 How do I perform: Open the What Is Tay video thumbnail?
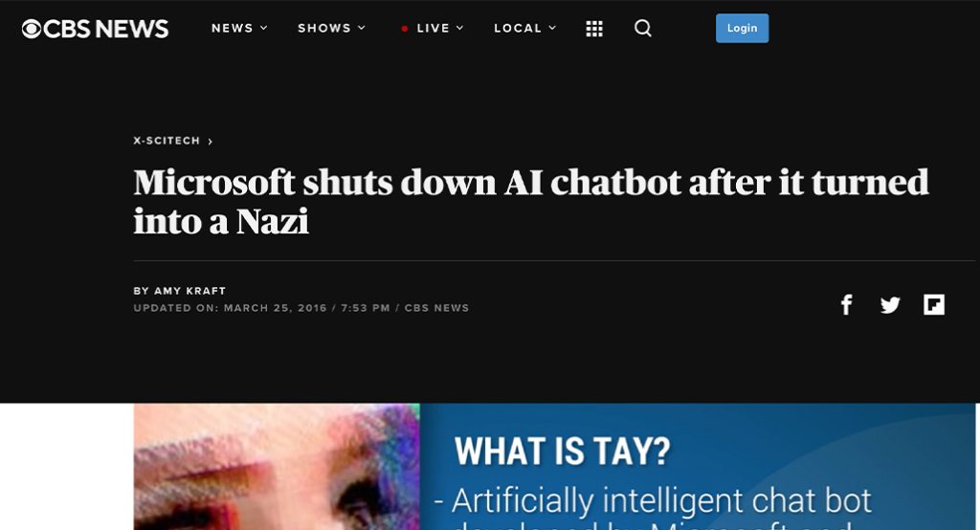tap(554, 466)
